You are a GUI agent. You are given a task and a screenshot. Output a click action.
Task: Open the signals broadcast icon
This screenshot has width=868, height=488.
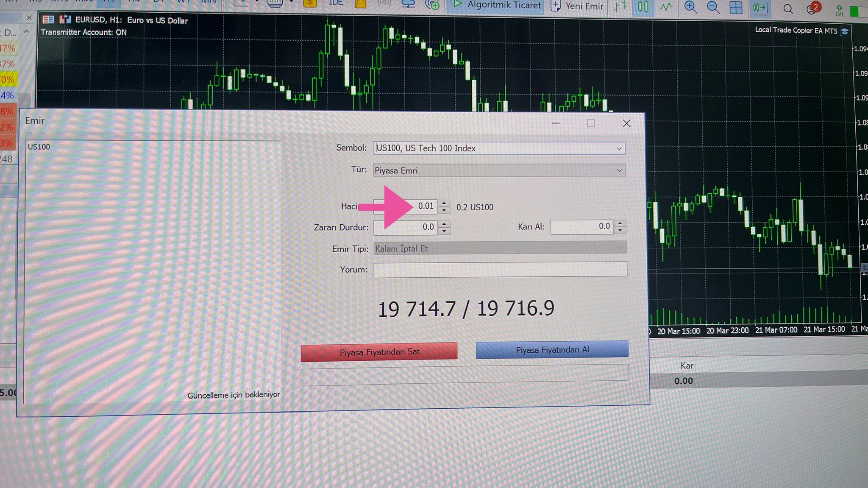(x=384, y=3)
